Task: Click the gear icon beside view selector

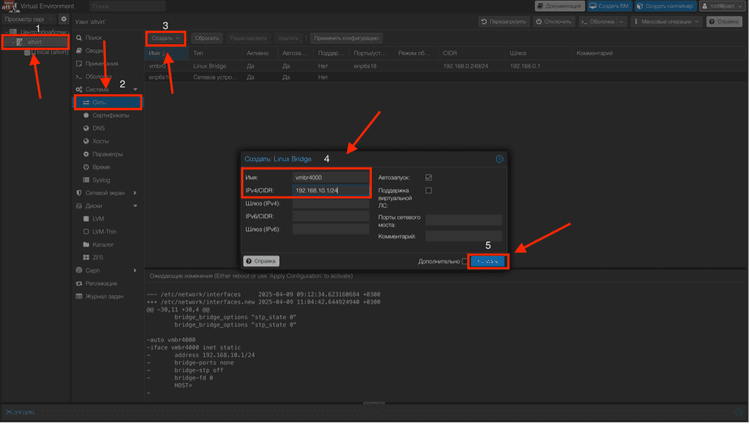Action: 64,19
